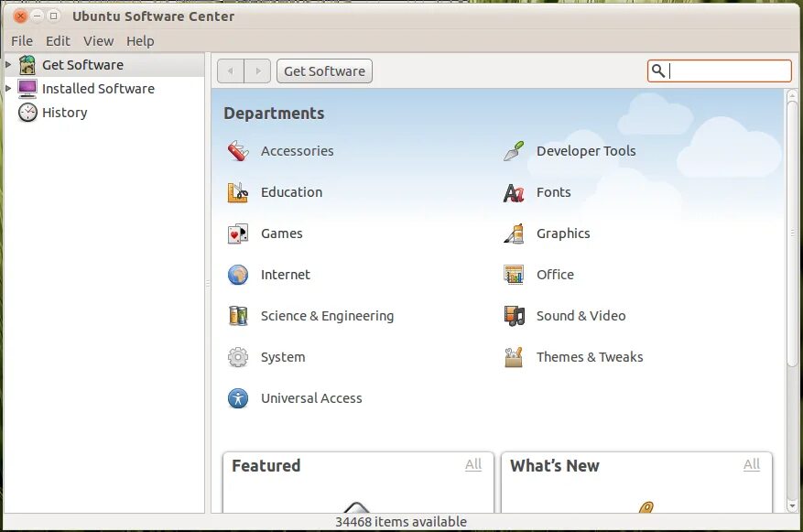Open the Sound & Video department
Image resolution: width=803 pixels, height=532 pixels.
tap(581, 316)
